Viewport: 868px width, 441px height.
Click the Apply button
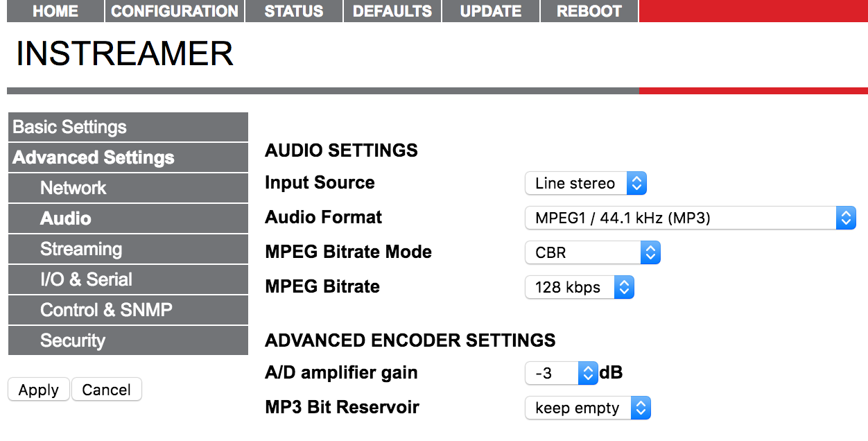click(39, 390)
